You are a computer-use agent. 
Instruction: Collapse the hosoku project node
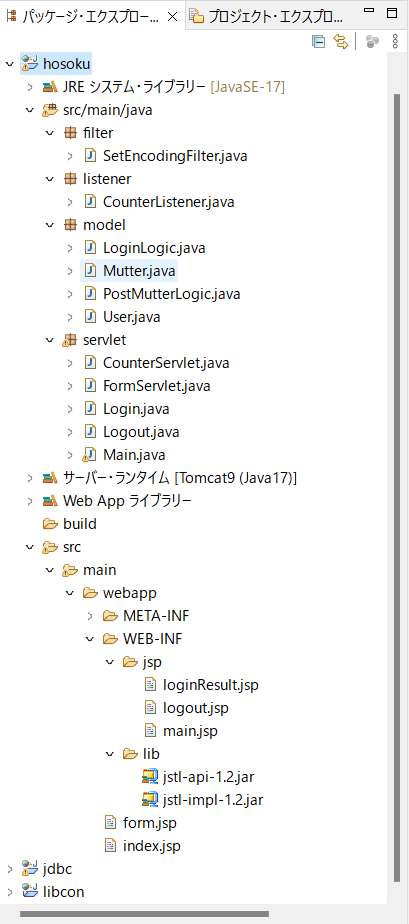pyautogui.click(x=9, y=64)
